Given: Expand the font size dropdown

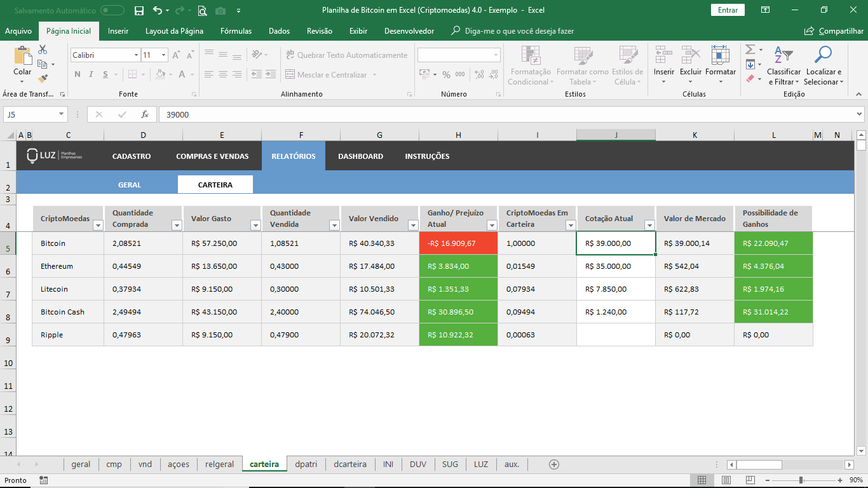Looking at the screenshot, I should tap(163, 55).
